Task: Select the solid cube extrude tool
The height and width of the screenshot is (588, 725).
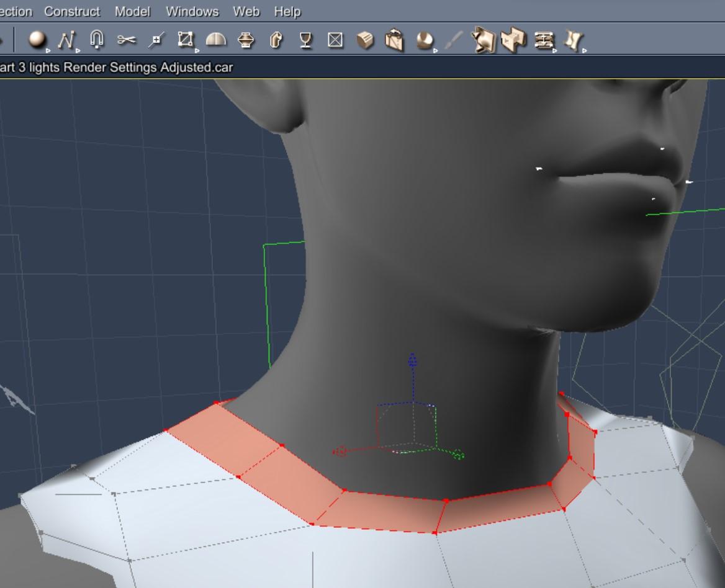Action: point(365,40)
